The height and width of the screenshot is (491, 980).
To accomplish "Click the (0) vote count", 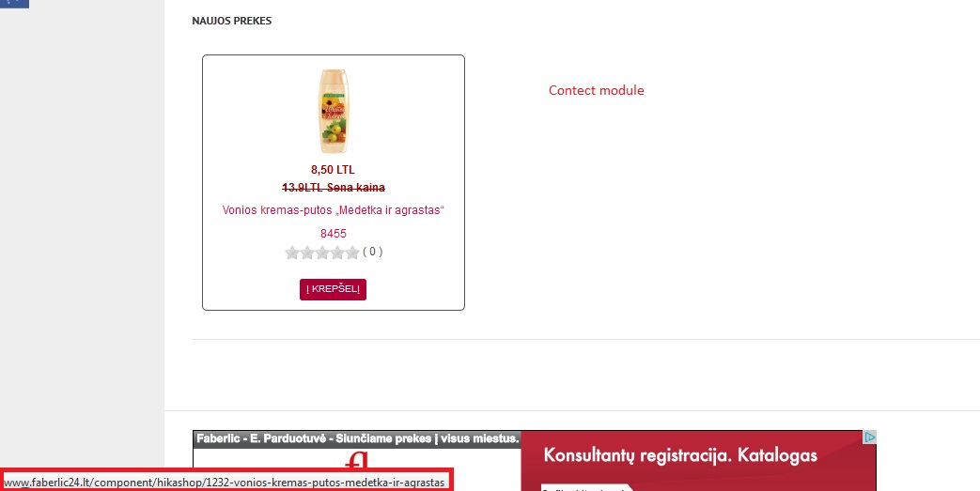I will (372, 252).
